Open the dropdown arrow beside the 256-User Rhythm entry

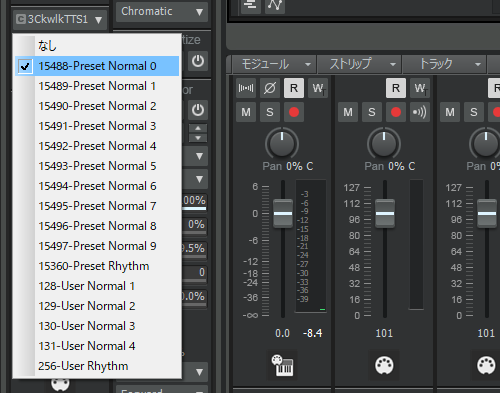[199, 372]
